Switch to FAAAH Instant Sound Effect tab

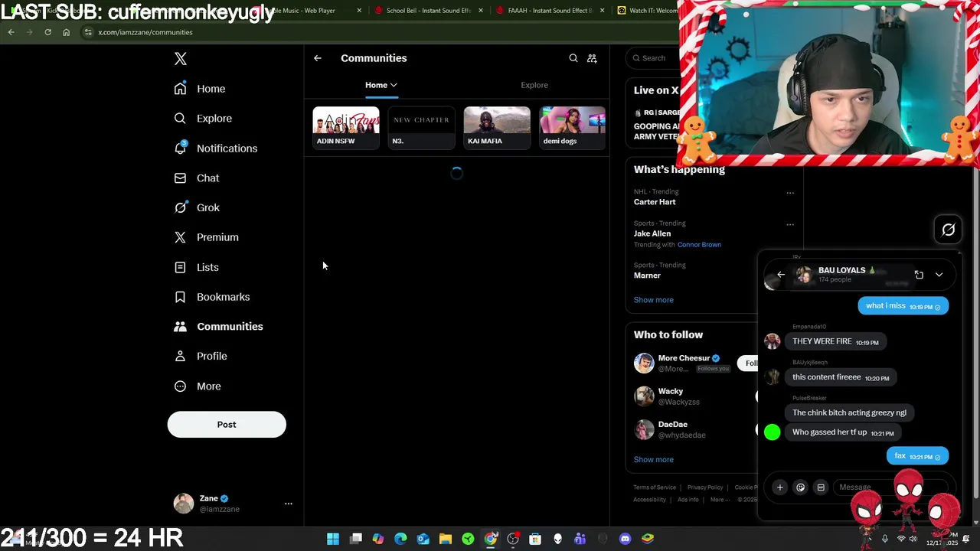point(550,11)
